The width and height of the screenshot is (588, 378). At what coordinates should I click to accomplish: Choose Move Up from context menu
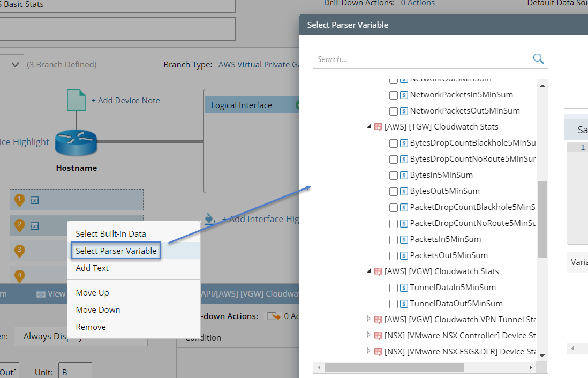[x=92, y=293]
